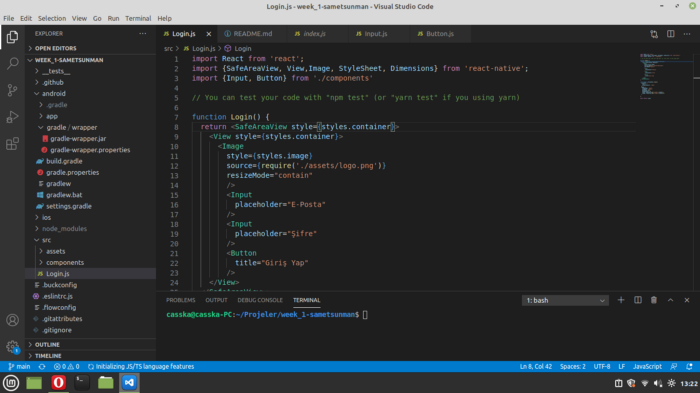Viewport: 700px width, 393px height.
Task: Launch Opera browser from taskbar
Action: (x=58, y=383)
